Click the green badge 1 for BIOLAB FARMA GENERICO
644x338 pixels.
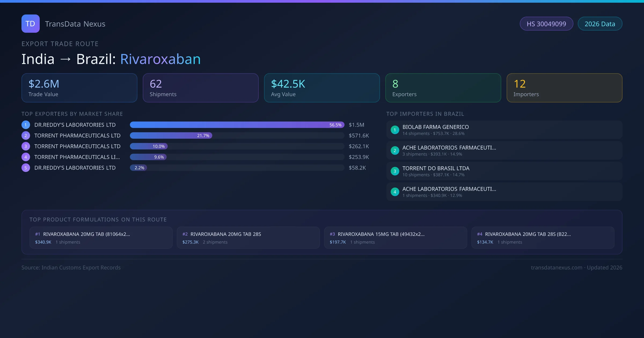[x=395, y=130]
